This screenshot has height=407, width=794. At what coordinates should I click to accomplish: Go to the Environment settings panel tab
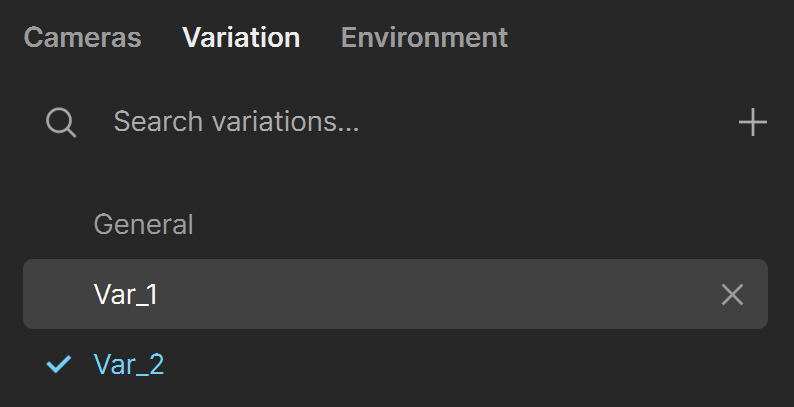424,37
